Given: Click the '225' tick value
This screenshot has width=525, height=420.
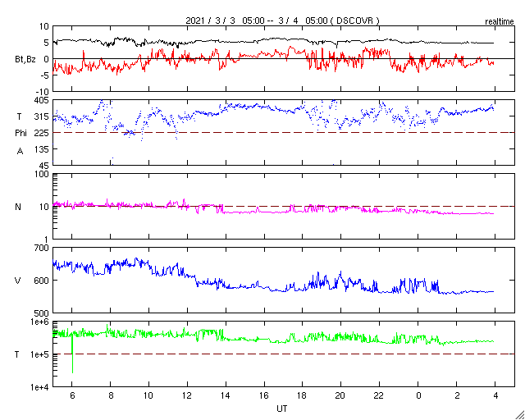Looking at the screenshot, I should (43, 133).
